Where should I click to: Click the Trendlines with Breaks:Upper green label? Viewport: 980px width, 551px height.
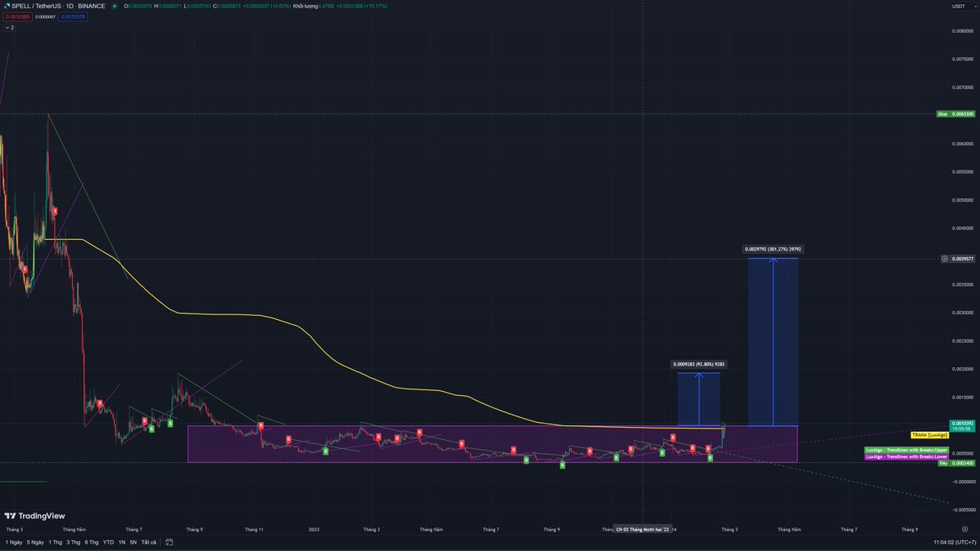905,450
